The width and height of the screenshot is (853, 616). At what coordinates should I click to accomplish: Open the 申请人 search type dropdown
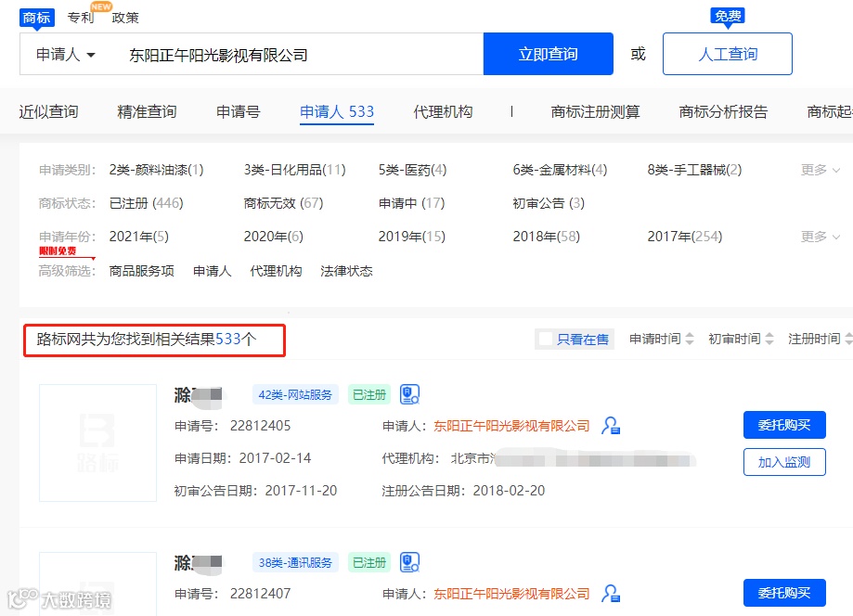(65, 55)
